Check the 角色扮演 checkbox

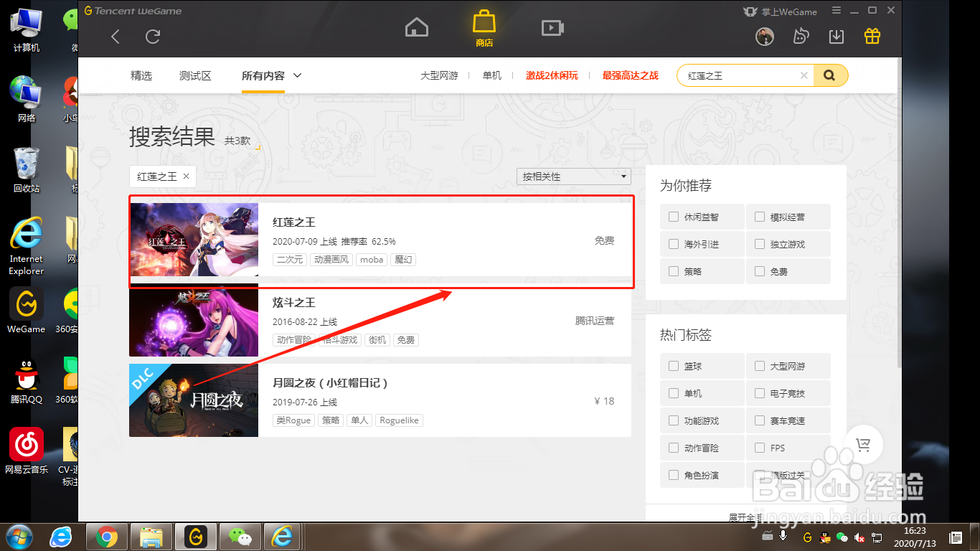[673, 475]
